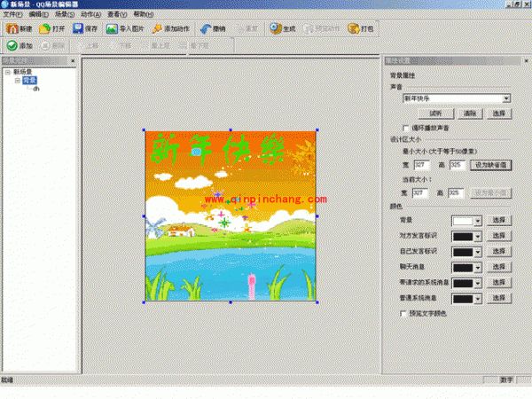532x399 pixels.
Task: Open the 查看 (View) menu
Action: coord(117,14)
